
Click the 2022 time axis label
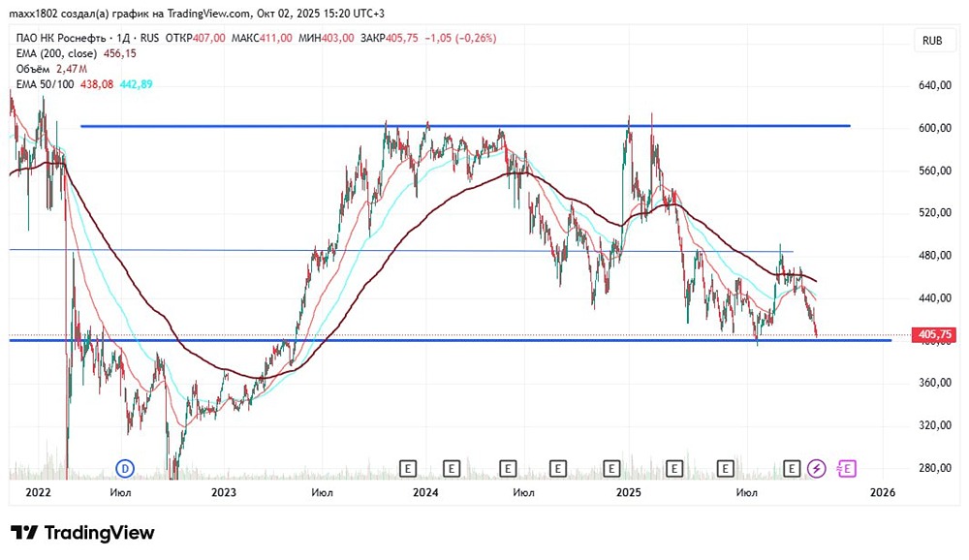point(38,492)
